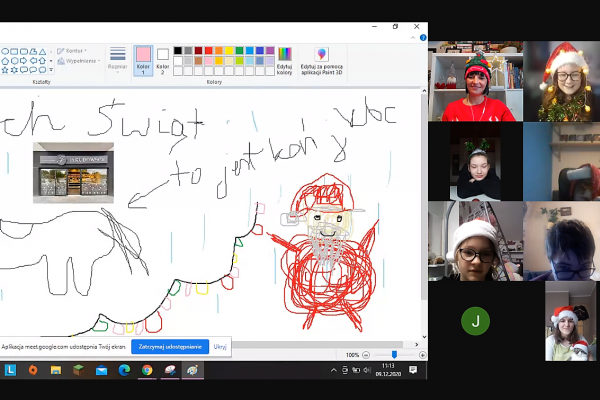Click the zoom out minus button
The image size is (600, 400).
pyautogui.click(x=367, y=355)
